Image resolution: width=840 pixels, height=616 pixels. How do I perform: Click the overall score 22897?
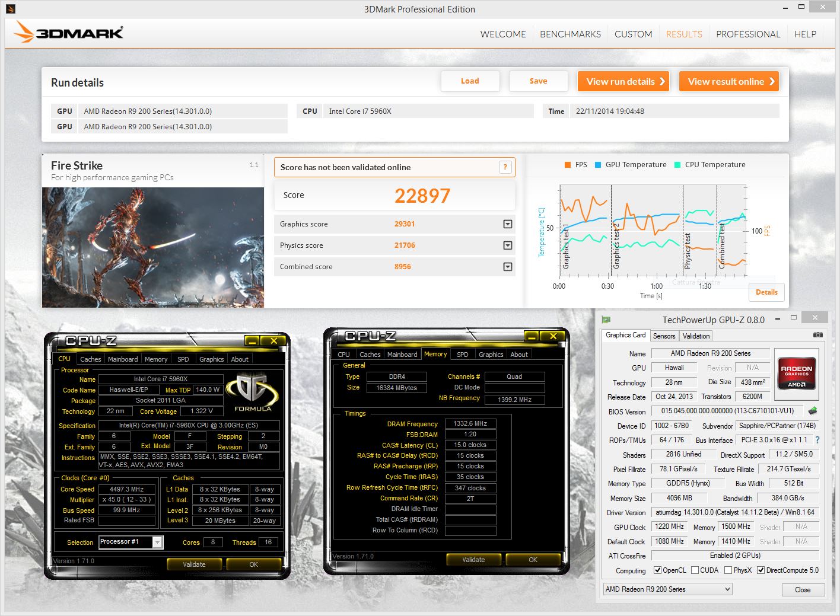pos(422,196)
